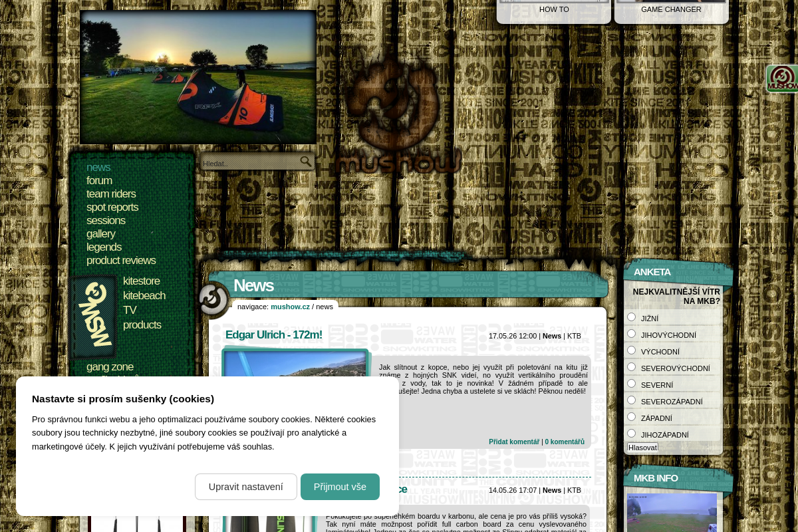Open the news menu item
Viewport: 798px width, 532px height.
[98, 168]
